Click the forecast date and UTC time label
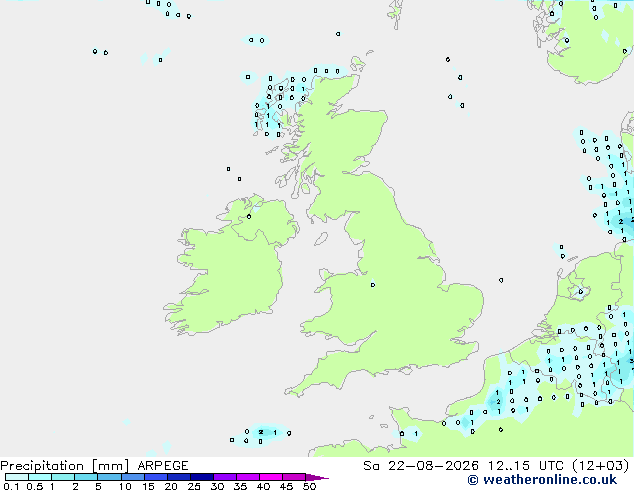Screen dimensions: 634x490 coord(496,466)
